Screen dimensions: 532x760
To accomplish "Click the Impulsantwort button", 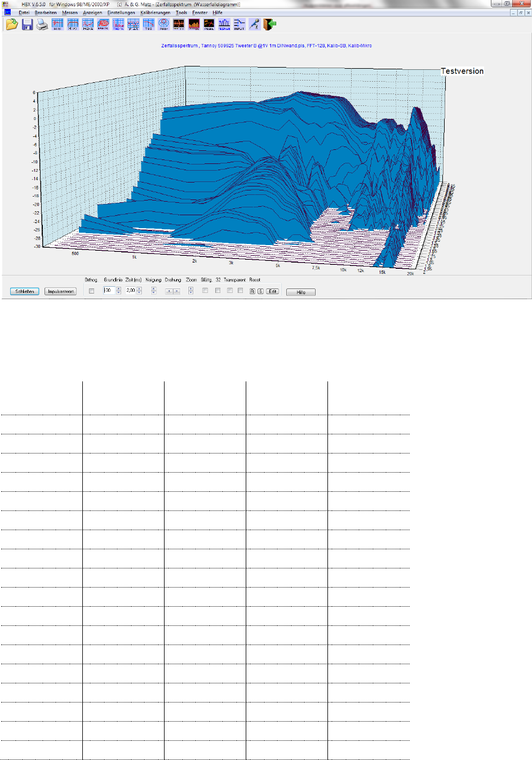I will pyautogui.click(x=60, y=292).
